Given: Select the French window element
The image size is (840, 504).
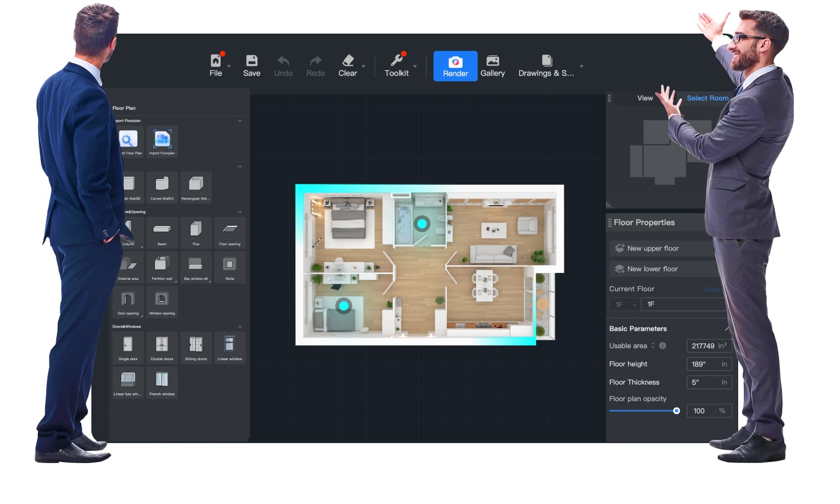Looking at the screenshot, I should (x=162, y=383).
